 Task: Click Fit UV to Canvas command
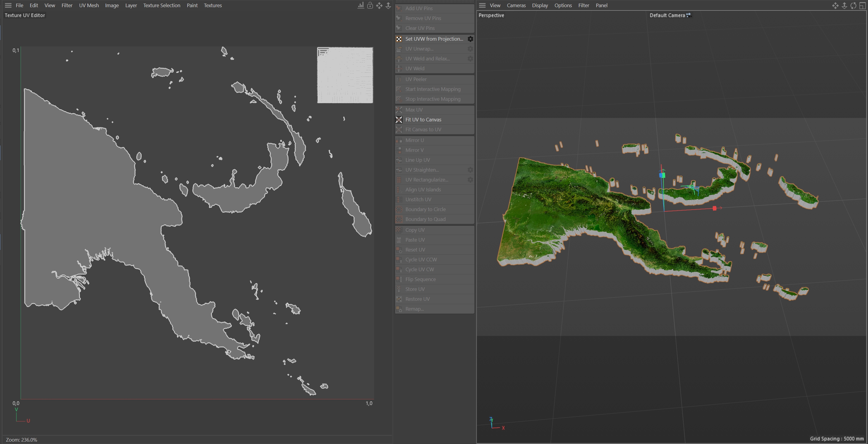[x=423, y=120]
